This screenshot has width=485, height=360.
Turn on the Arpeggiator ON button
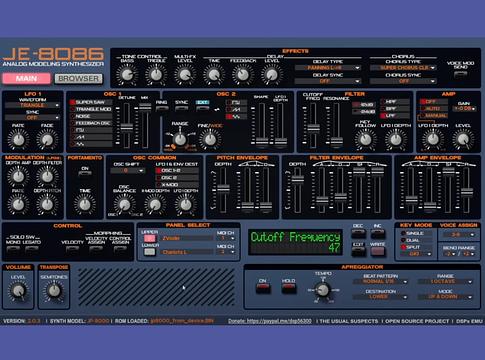(263, 288)
